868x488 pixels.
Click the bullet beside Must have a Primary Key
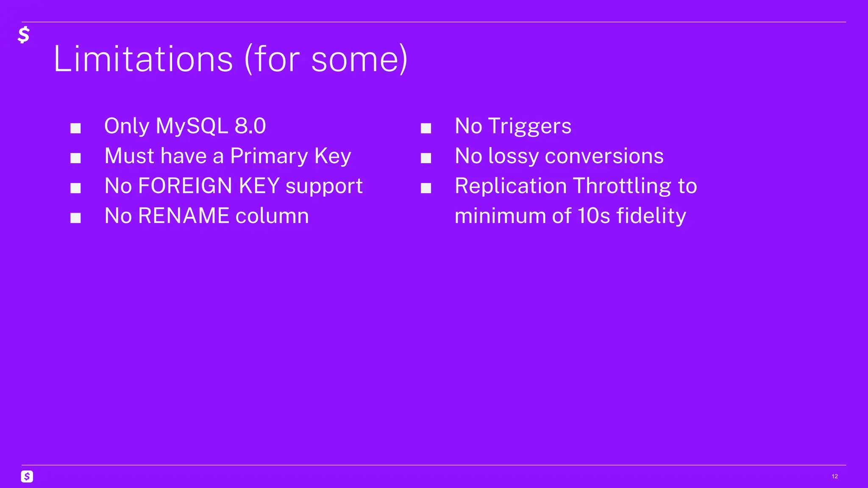click(x=75, y=158)
